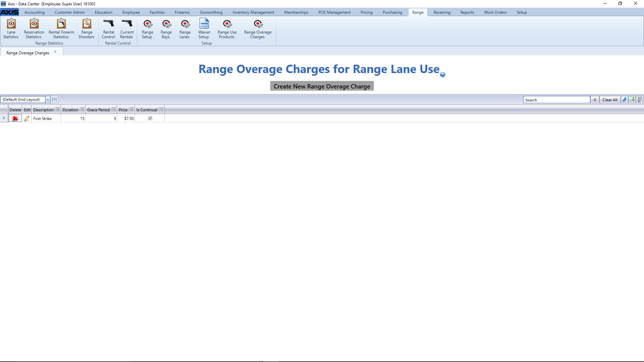Open the Facilities tab
Viewport: 644px width, 362px height.
157,12
